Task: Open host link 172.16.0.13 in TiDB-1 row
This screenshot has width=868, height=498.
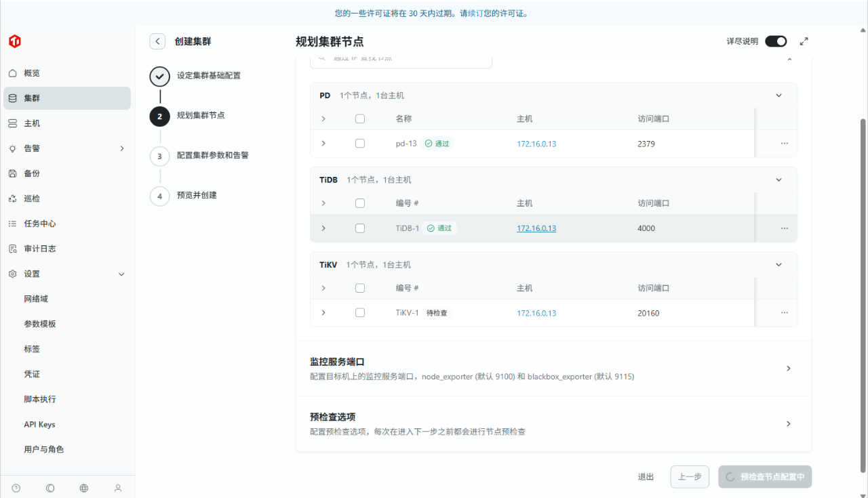Action: click(x=536, y=228)
